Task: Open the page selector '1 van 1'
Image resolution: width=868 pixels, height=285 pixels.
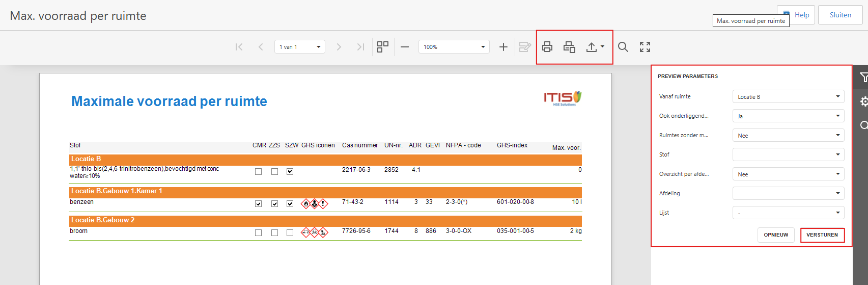Action: coord(300,47)
